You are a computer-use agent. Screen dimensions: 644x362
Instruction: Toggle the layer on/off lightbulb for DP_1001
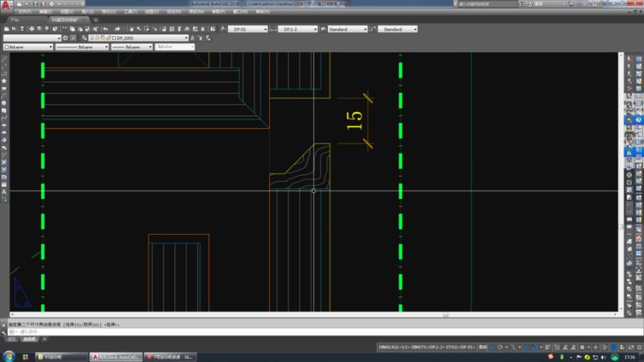92,38
